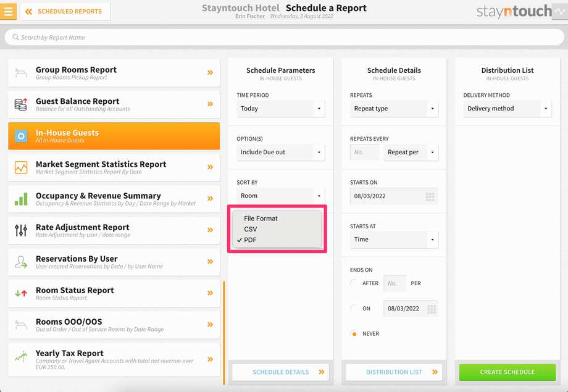This screenshot has width=568, height=392.
Task: Select Guest Balance Report title
Action: 78,101
